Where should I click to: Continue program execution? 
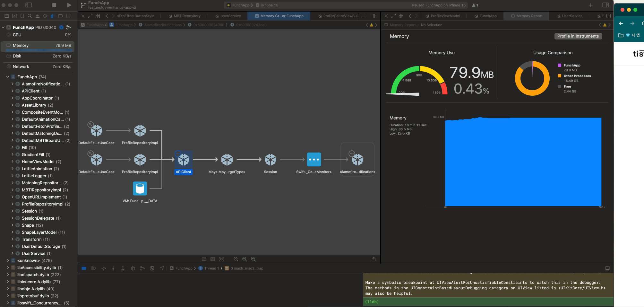point(94,268)
